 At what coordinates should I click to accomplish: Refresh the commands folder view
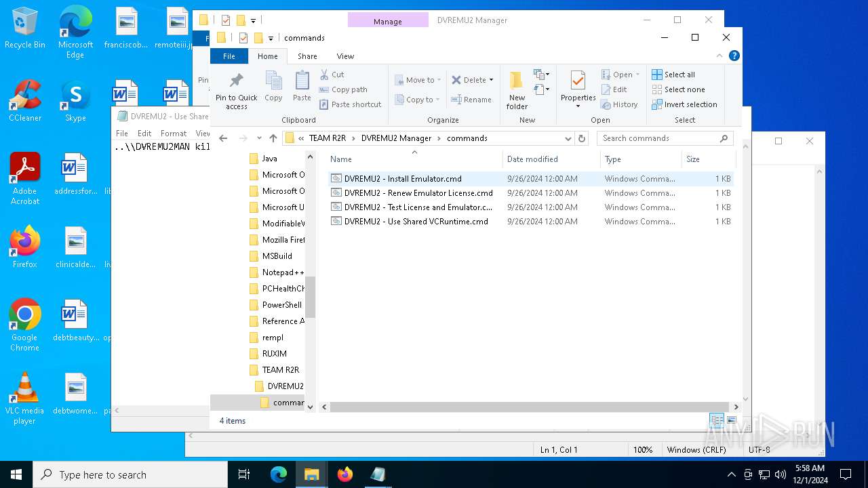pos(582,138)
